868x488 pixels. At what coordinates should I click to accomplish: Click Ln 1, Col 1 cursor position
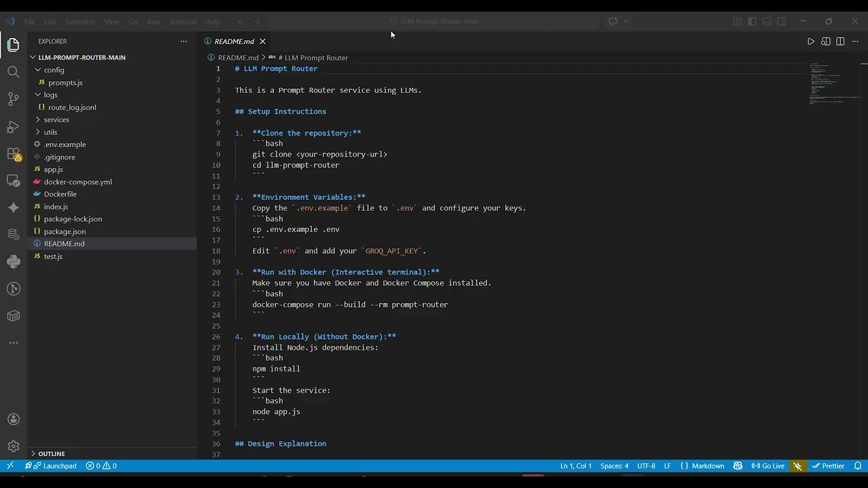click(576, 466)
